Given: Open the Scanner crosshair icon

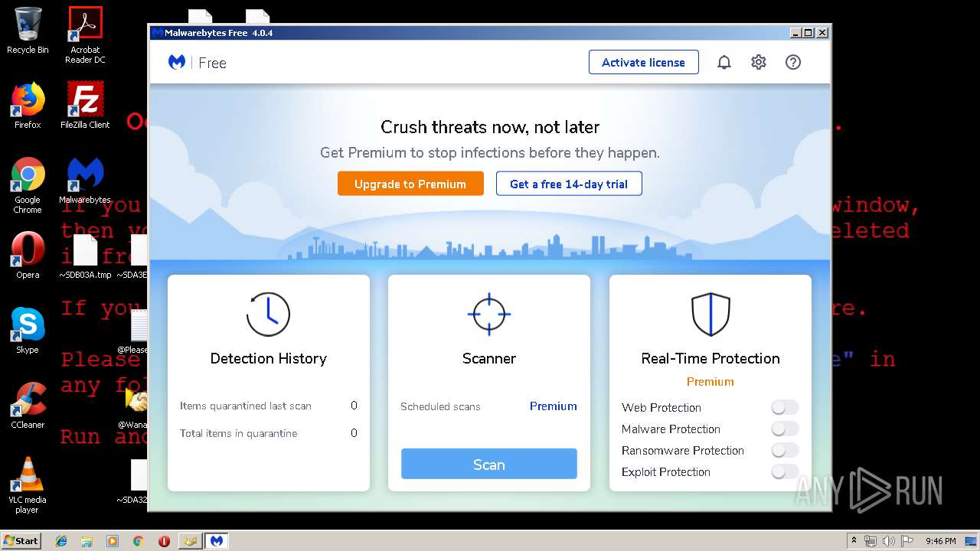Looking at the screenshot, I should pyautogui.click(x=488, y=314).
